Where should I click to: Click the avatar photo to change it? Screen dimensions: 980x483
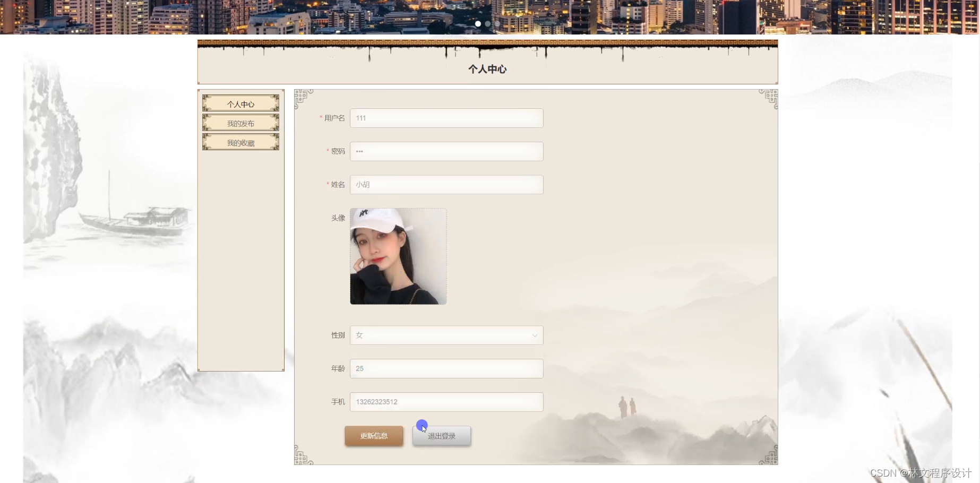click(x=398, y=256)
